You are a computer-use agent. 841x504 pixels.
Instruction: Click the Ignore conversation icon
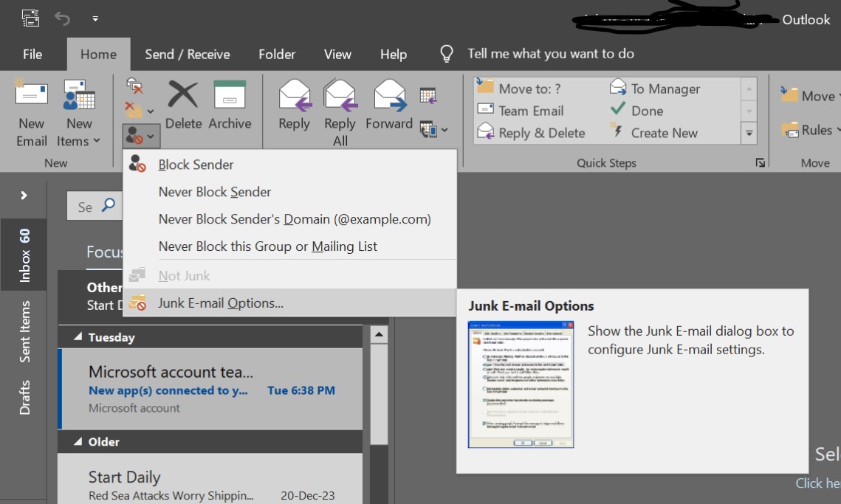tap(134, 85)
